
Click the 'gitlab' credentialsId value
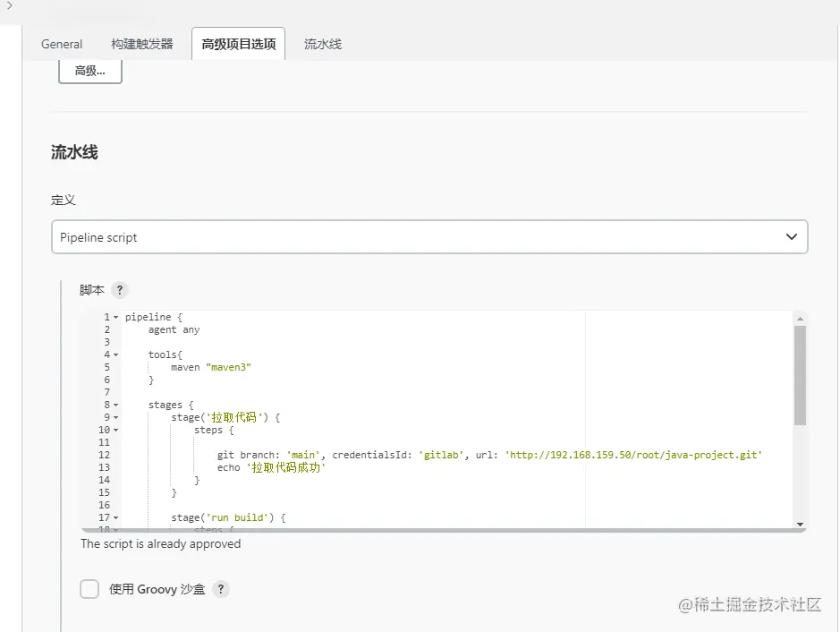tap(441, 455)
